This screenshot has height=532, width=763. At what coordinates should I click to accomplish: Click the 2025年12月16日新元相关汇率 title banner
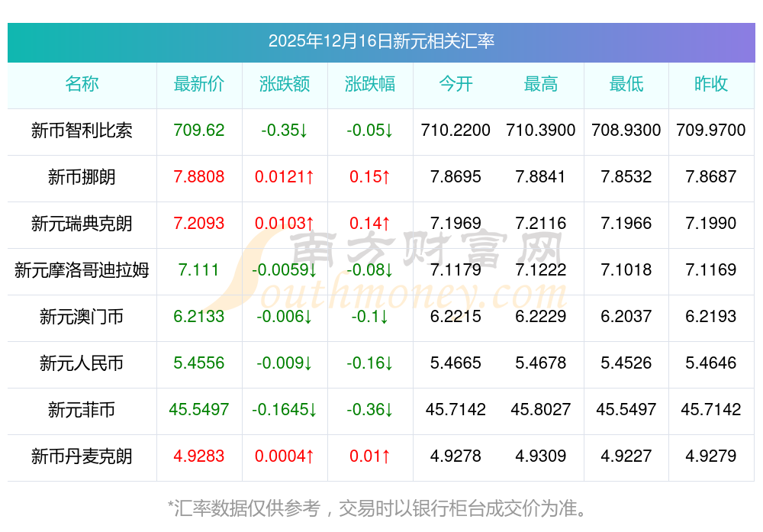[x=381, y=41]
